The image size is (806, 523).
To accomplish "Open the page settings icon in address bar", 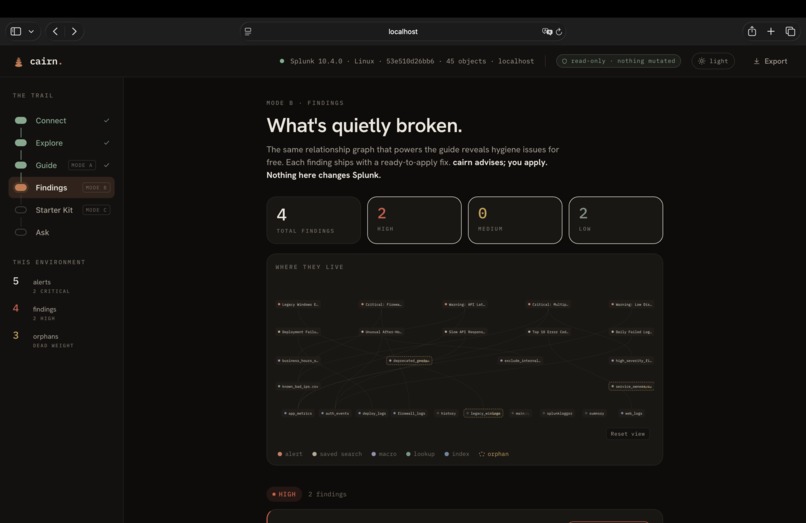I will click(248, 31).
